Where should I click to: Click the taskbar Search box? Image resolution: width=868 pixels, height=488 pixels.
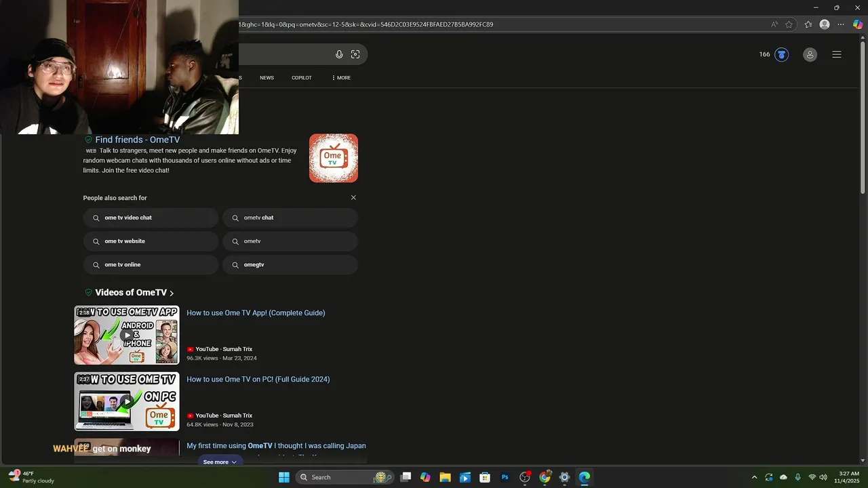coord(345,477)
